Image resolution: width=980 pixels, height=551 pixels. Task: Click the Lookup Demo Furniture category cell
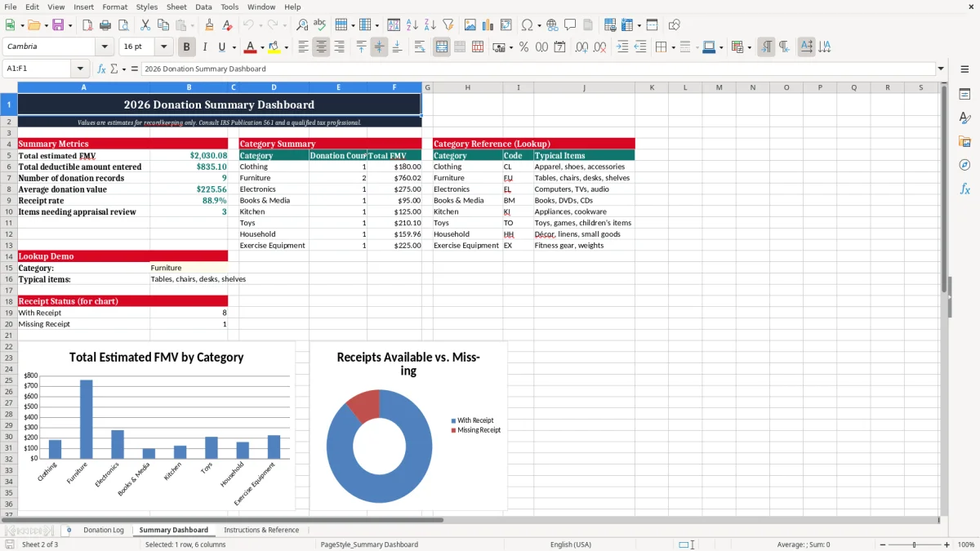[x=189, y=268]
